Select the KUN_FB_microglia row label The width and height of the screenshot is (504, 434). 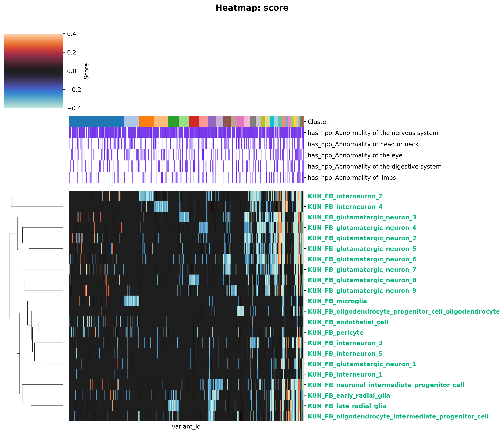coord(337,301)
